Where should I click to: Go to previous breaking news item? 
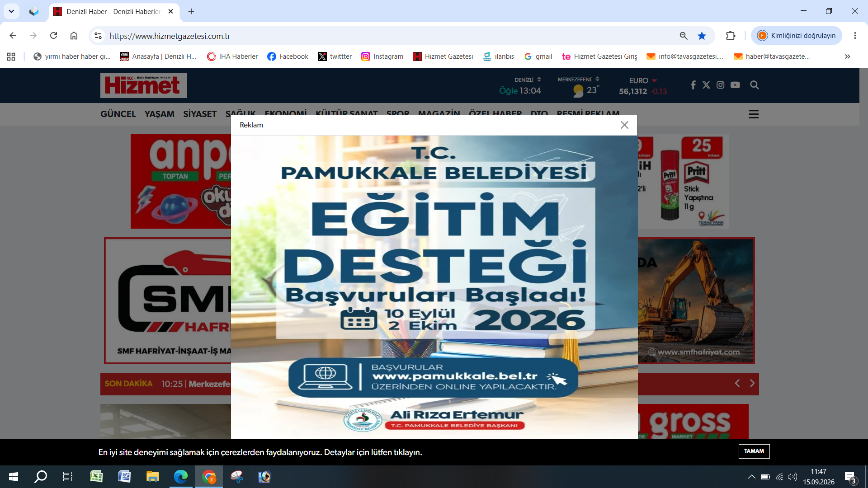737,383
